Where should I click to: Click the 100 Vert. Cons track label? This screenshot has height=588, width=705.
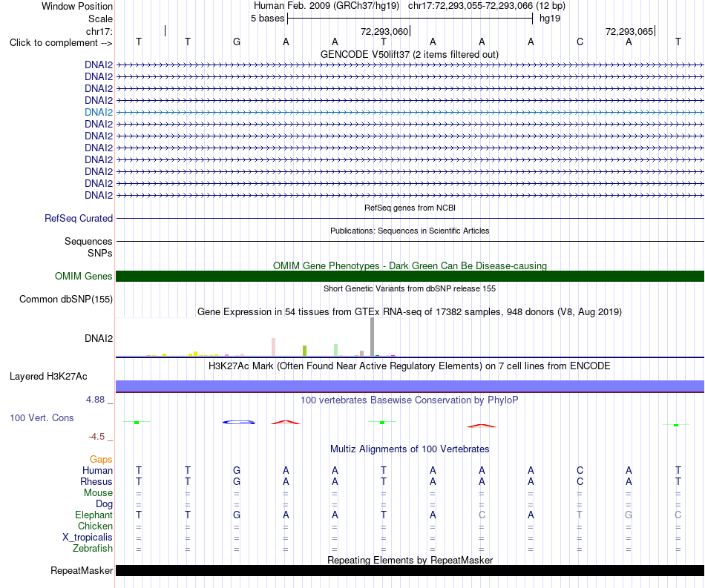42,418
